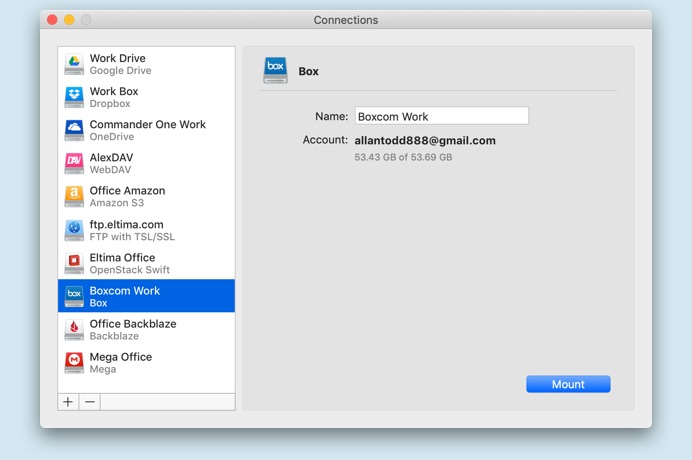Select the Google Drive icon for Work Drive
692x460 pixels.
pos(74,64)
